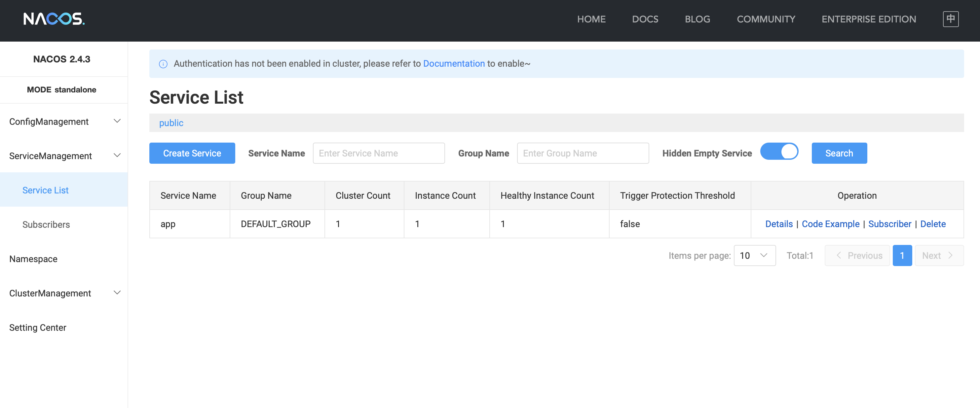Click Operation column header

click(857, 195)
